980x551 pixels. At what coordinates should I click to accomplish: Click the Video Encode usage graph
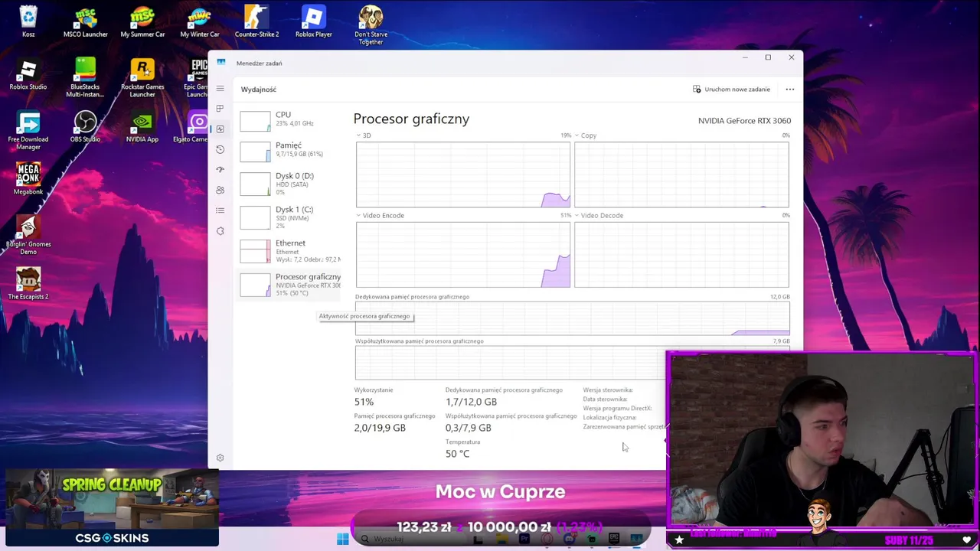tap(463, 255)
